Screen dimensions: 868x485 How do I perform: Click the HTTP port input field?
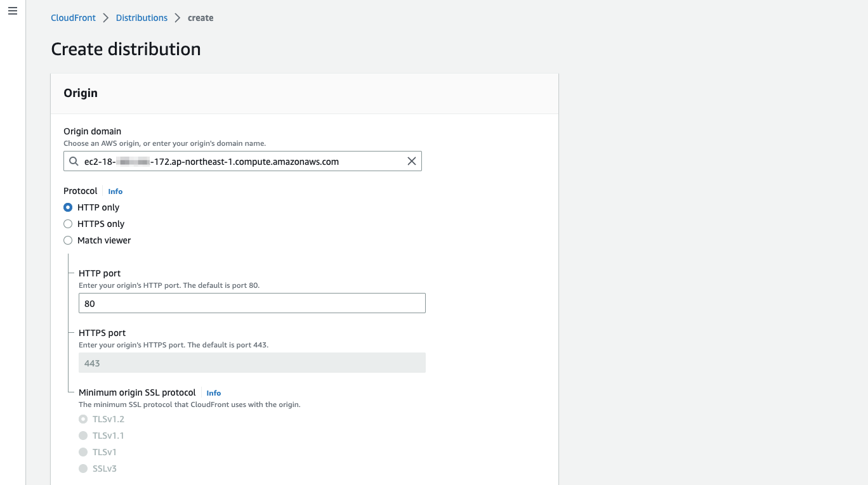[x=252, y=303]
